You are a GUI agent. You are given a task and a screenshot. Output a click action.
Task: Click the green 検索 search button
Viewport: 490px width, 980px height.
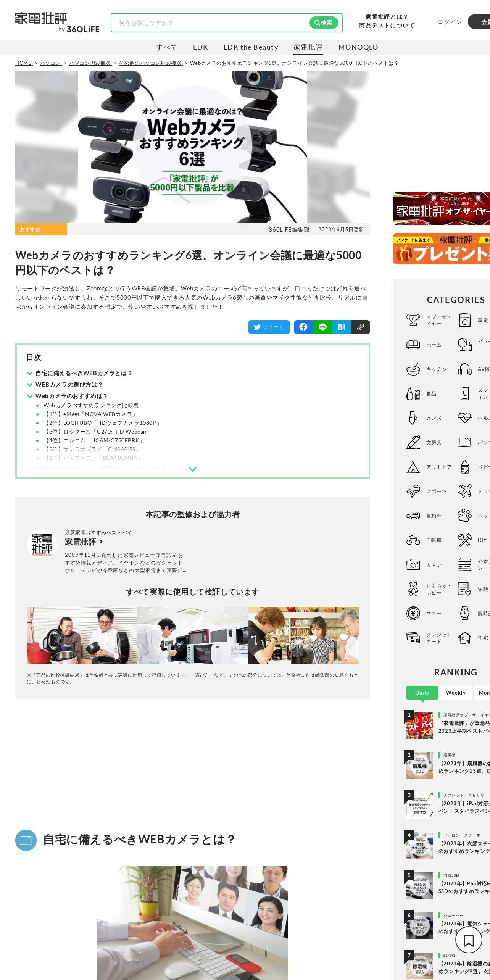(x=324, y=23)
